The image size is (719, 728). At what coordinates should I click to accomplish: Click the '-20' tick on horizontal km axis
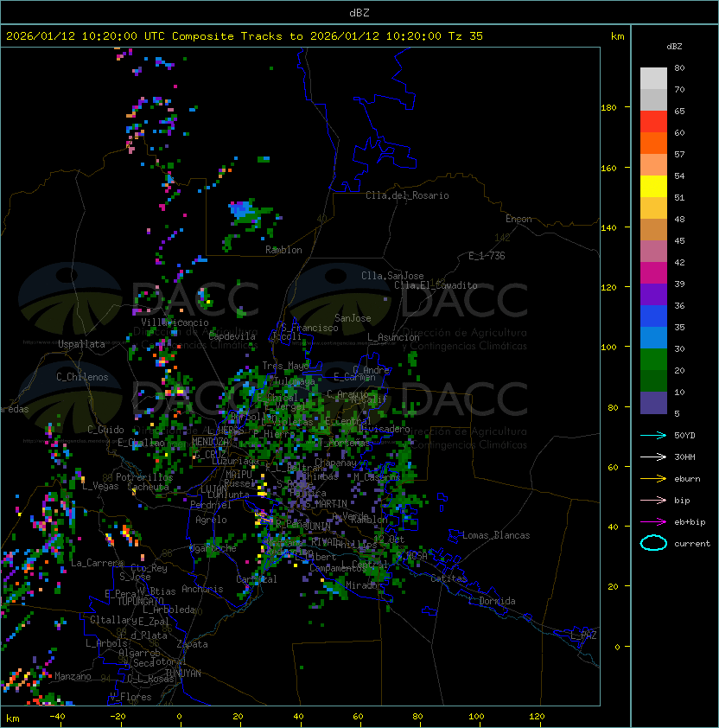118,717
